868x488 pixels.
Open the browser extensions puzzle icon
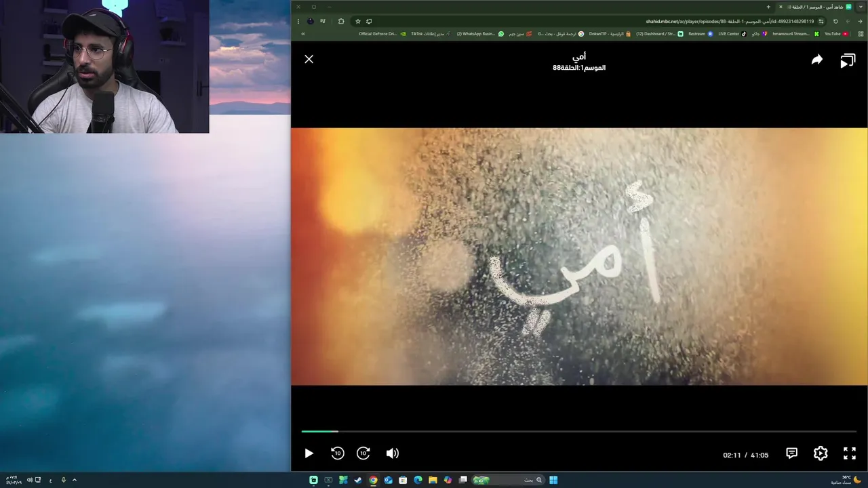[x=341, y=21]
